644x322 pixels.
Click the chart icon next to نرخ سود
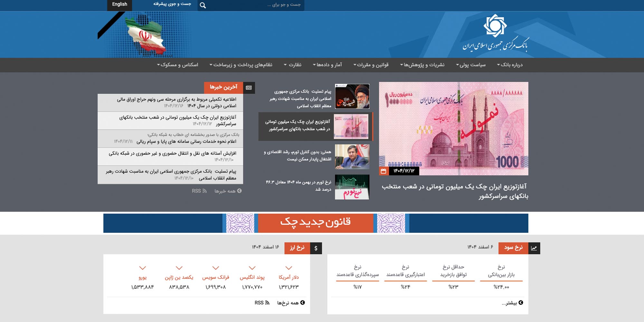534,248
